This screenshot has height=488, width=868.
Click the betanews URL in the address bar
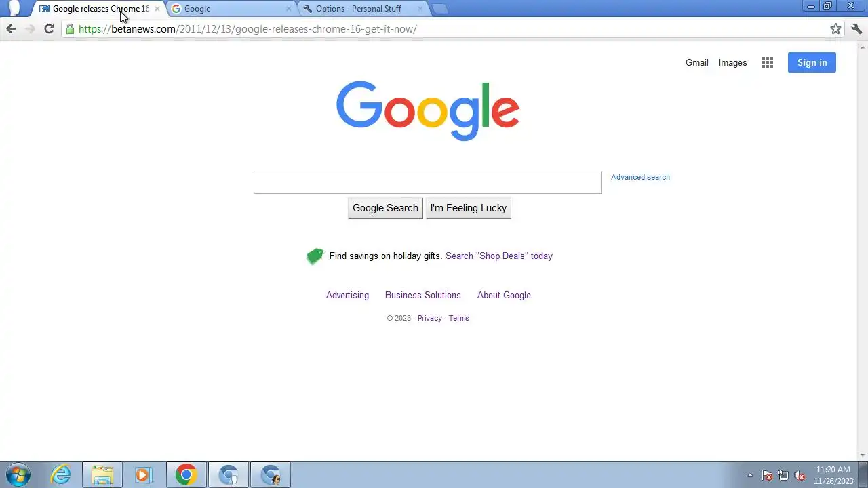(248, 29)
